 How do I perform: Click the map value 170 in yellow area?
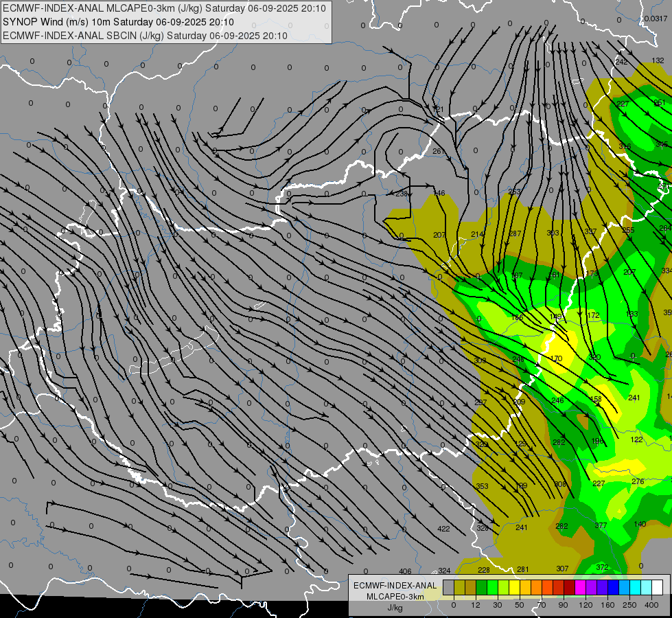[556, 358]
